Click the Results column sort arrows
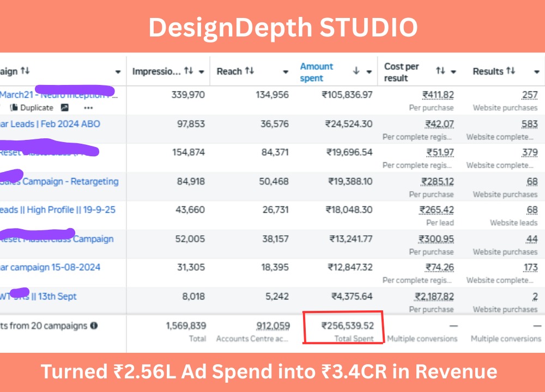The height and width of the screenshot is (392, 545). (x=511, y=71)
